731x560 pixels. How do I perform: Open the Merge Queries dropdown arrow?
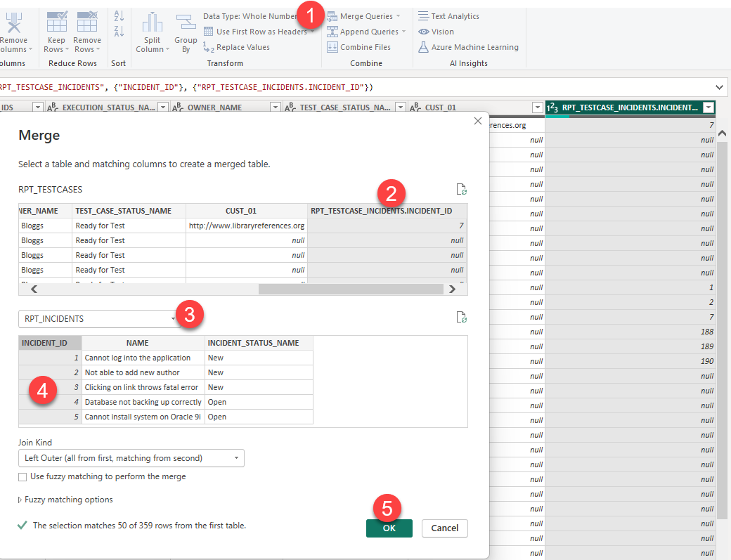[x=398, y=16]
